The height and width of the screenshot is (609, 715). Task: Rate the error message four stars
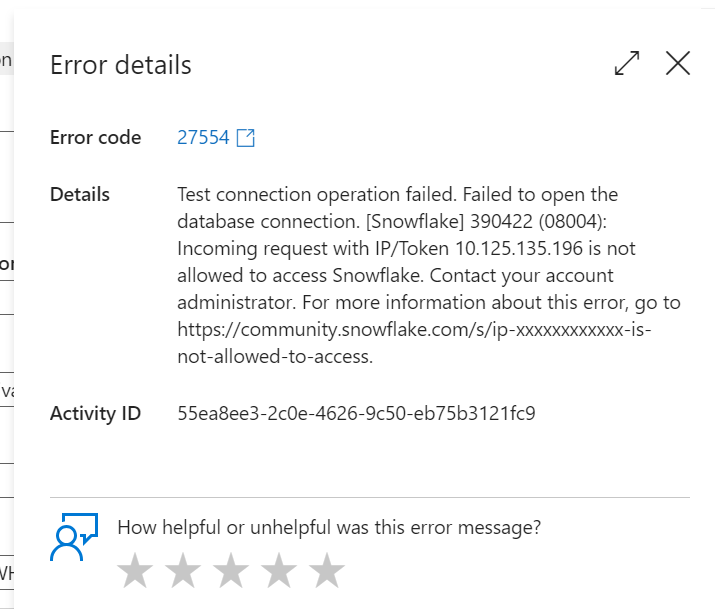pos(279,570)
